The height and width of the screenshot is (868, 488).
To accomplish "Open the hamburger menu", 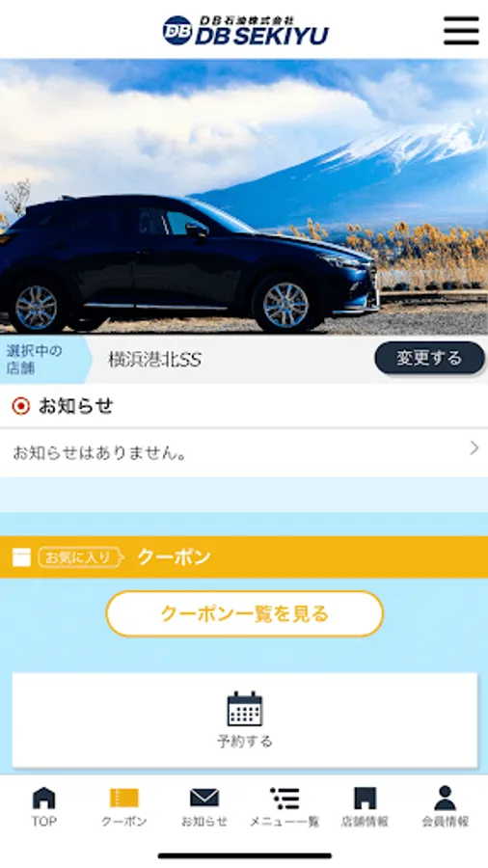I will [x=461, y=31].
